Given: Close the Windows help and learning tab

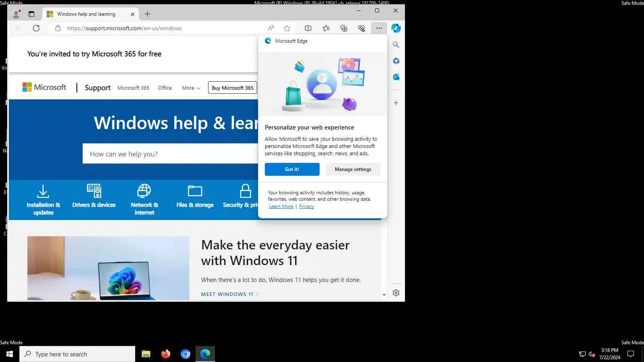Looking at the screenshot, I should point(132,14).
